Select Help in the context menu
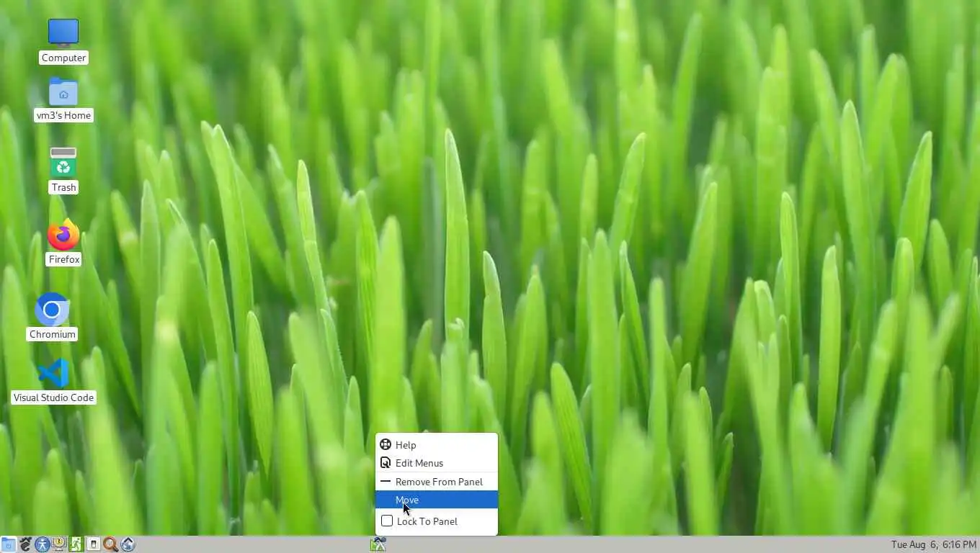 tap(436, 445)
